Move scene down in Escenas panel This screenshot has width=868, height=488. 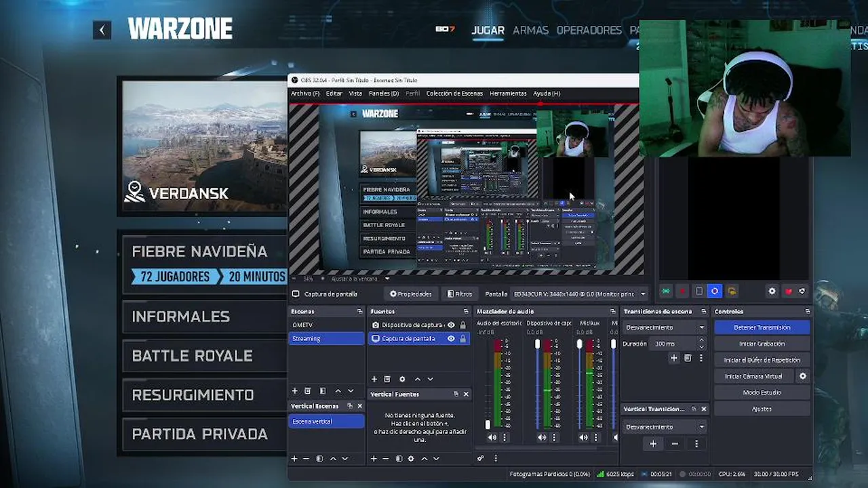[351, 391]
